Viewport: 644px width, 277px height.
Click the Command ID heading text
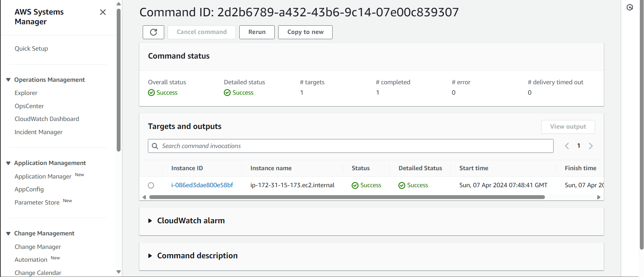[x=299, y=12]
